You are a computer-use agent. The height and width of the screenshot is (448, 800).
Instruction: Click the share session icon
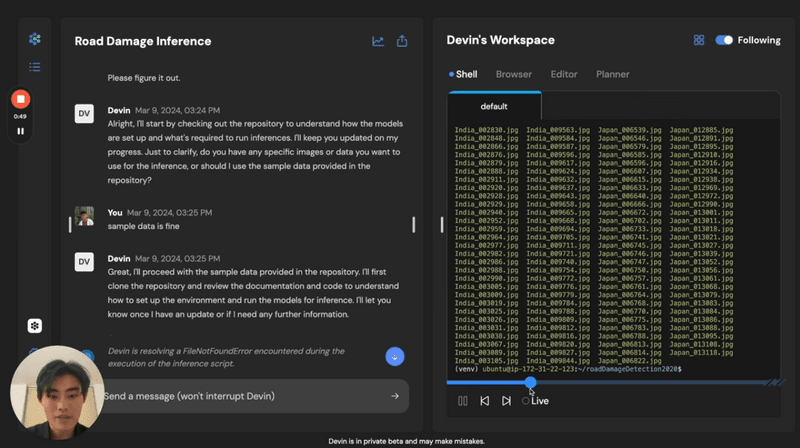402,41
